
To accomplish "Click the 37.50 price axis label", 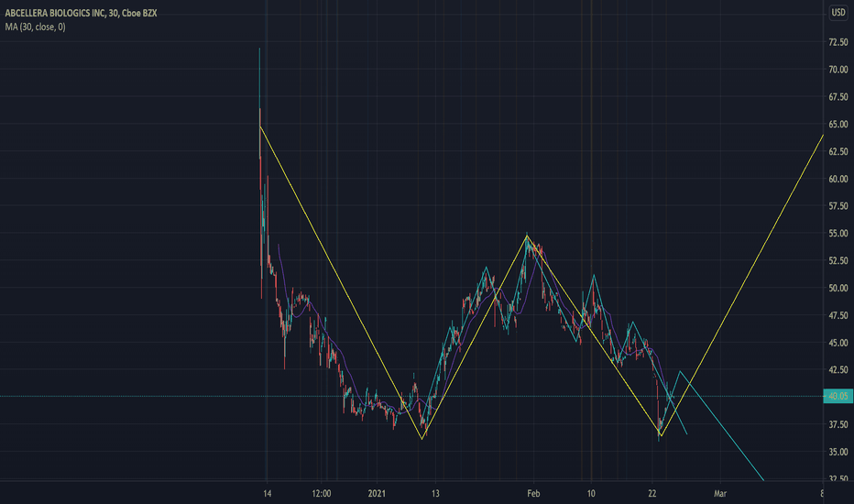I will pos(838,424).
